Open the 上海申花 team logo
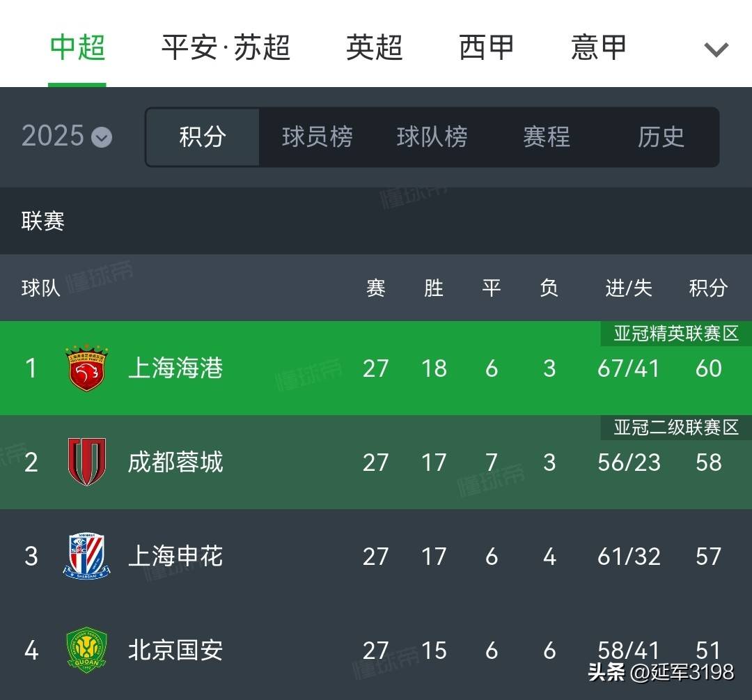The width and height of the screenshot is (752, 700). tap(86, 556)
